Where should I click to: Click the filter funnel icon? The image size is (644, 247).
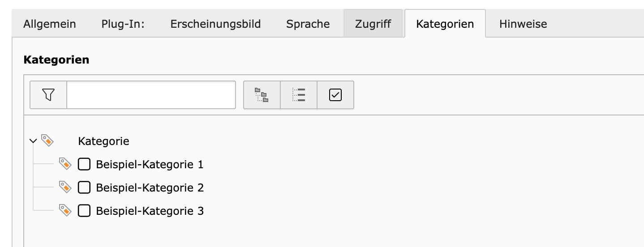pos(48,94)
